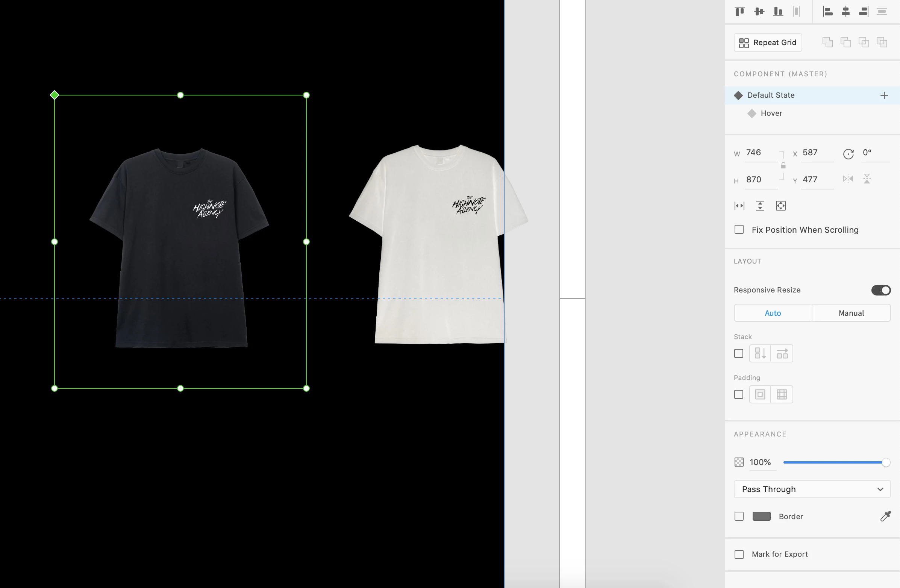The image size is (900, 588).
Task: Check the Mark for Export box
Action: click(x=739, y=554)
